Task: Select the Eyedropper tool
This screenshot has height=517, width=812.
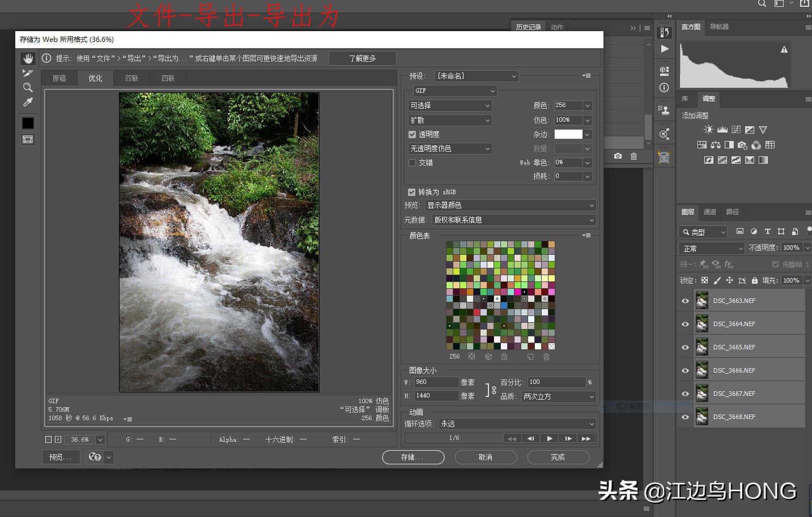Action: (28, 102)
